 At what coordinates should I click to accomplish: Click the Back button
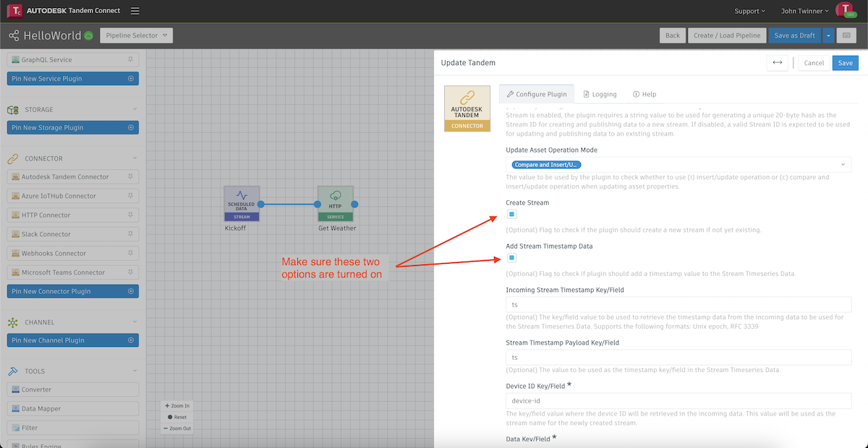click(673, 35)
